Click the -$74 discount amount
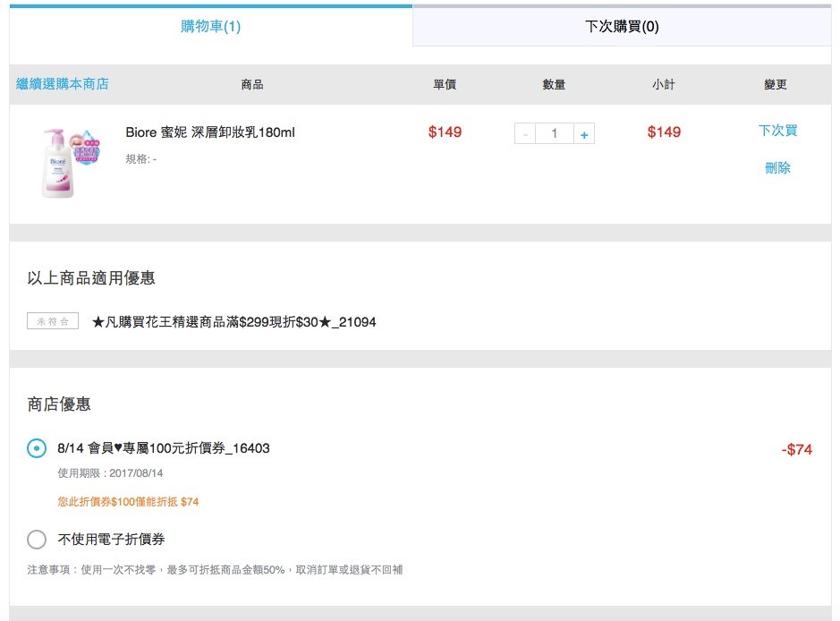 click(x=796, y=449)
